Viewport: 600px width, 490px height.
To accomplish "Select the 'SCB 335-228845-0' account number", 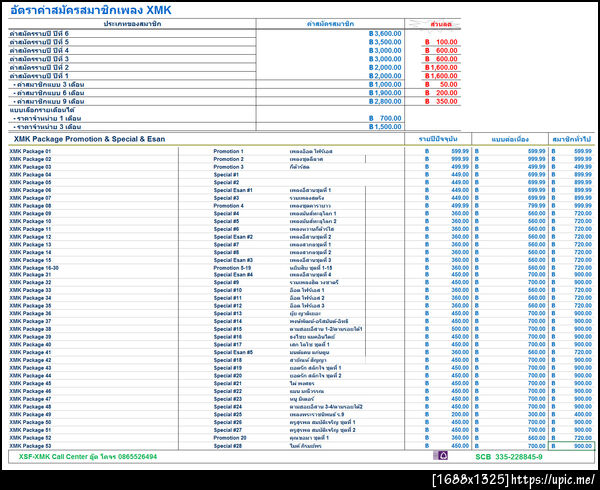I will point(509,457).
